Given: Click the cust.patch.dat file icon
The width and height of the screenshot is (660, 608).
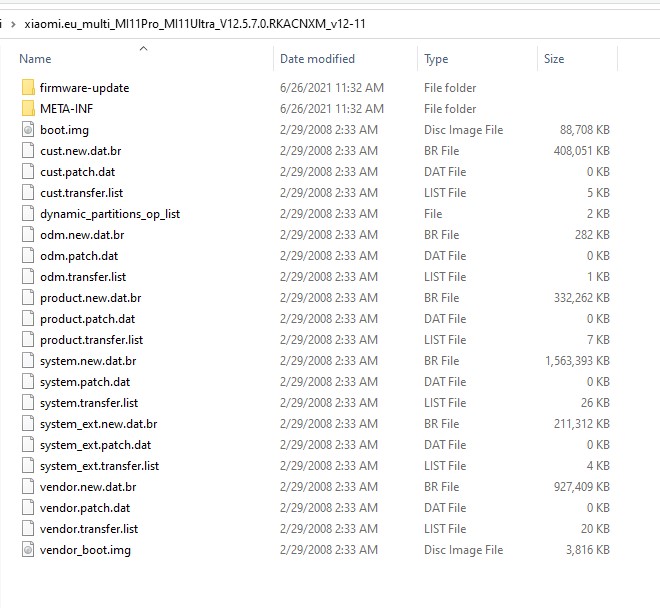Looking at the screenshot, I should coord(28,172).
